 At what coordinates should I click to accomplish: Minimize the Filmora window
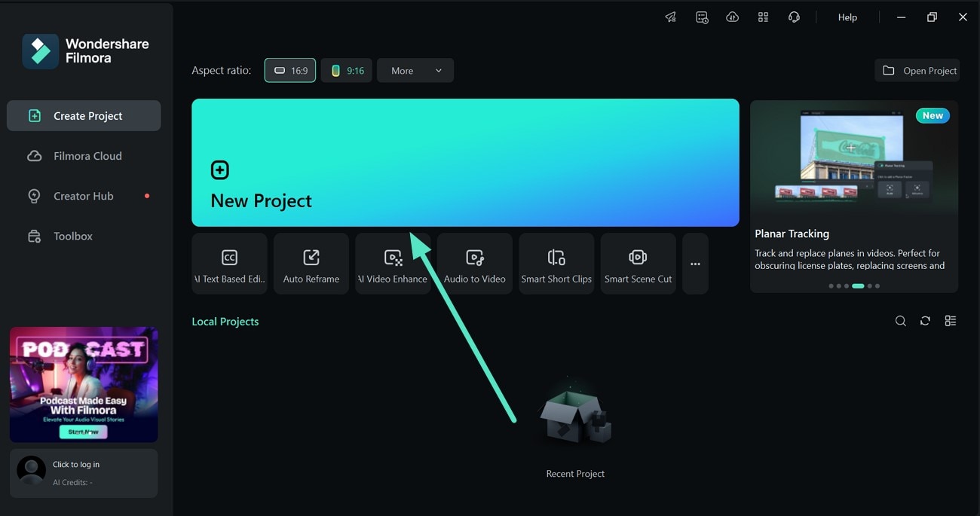pyautogui.click(x=901, y=17)
